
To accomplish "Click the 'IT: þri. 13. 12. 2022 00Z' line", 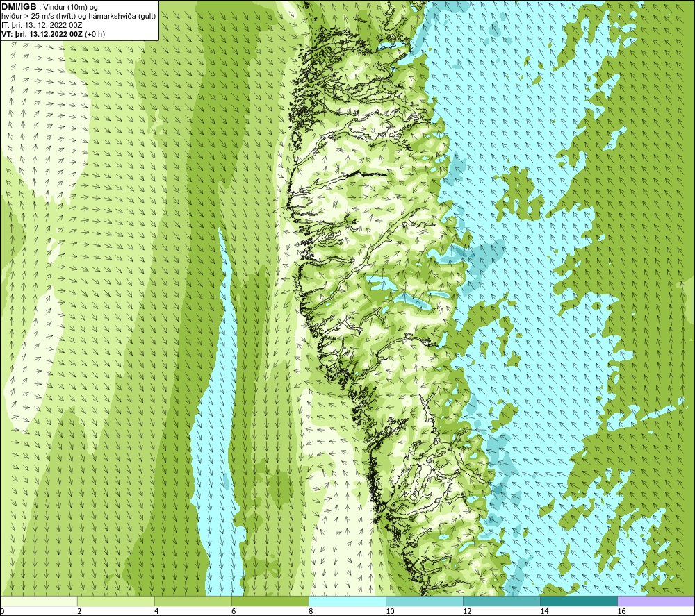I will click(42, 25).
